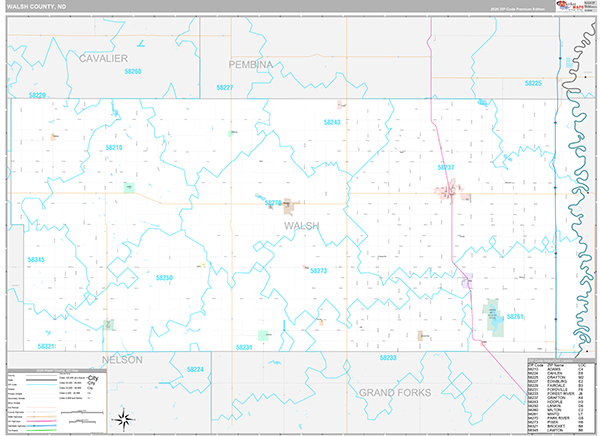The height and width of the screenshot is (436, 600).
Task: Click the NELSON county label
Action: click(x=122, y=358)
